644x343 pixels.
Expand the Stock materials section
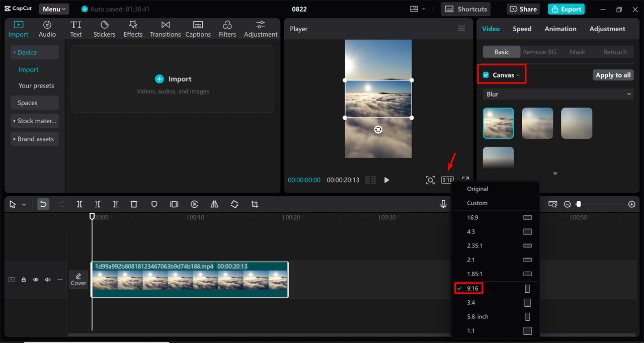click(35, 121)
